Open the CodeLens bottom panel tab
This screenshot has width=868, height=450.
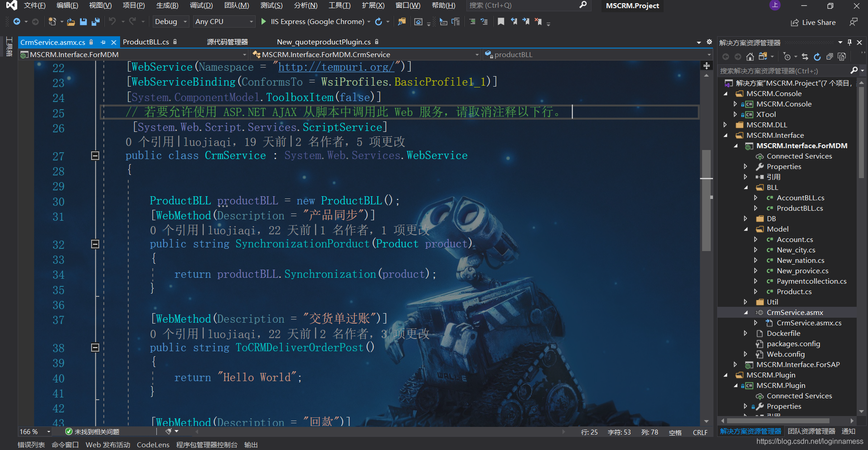(153, 445)
